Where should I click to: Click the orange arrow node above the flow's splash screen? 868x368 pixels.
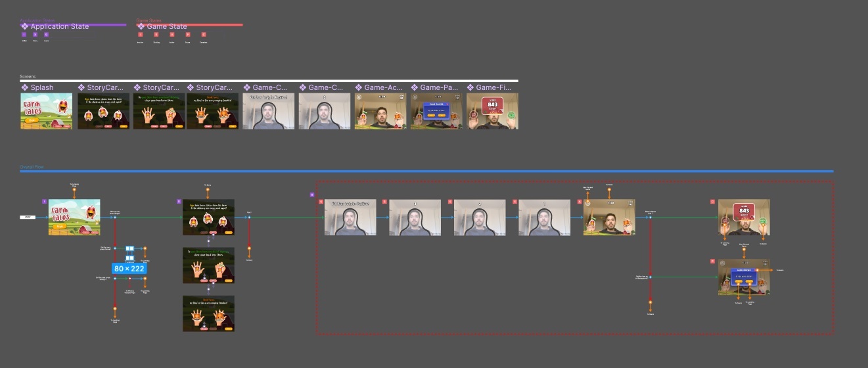(74, 195)
